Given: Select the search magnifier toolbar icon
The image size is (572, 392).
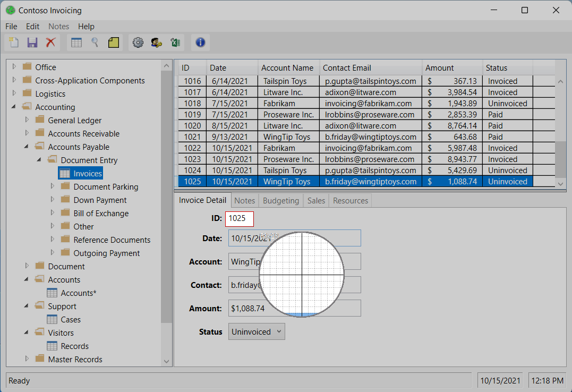Looking at the screenshot, I should pos(94,42).
